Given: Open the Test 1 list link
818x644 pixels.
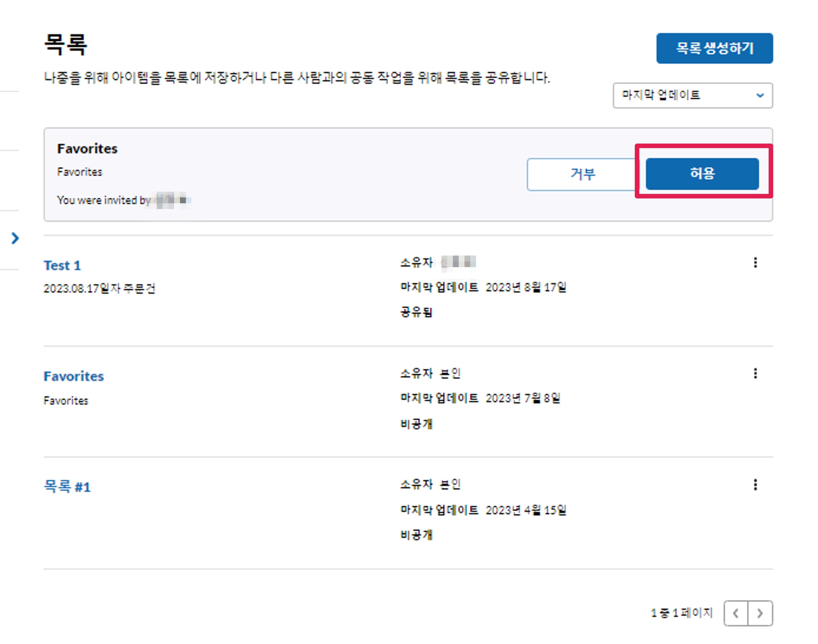Looking at the screenshot, I should (62, 266).
